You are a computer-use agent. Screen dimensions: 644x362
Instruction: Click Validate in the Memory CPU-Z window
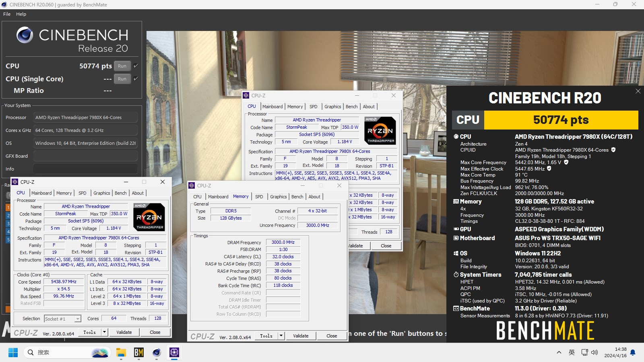coord(301,336)
